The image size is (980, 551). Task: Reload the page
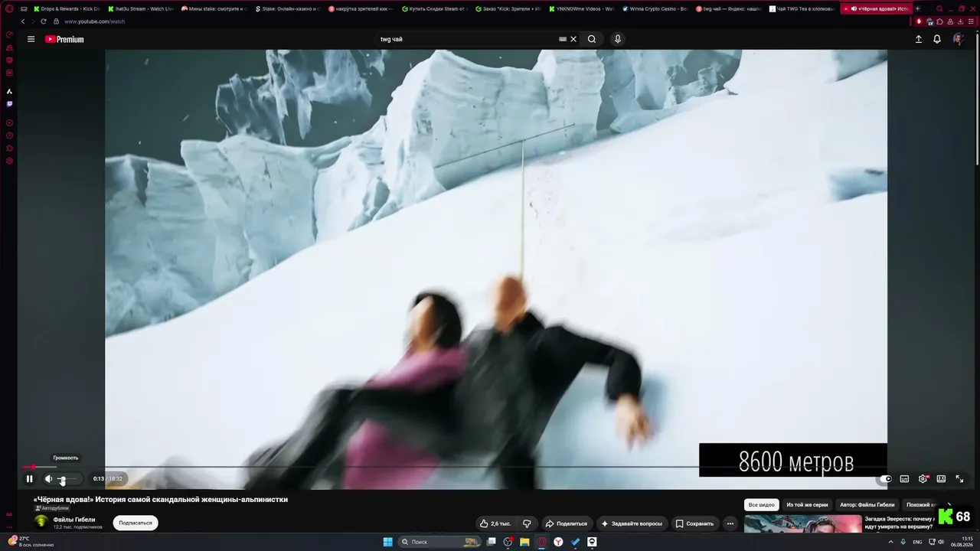[43, 21]
